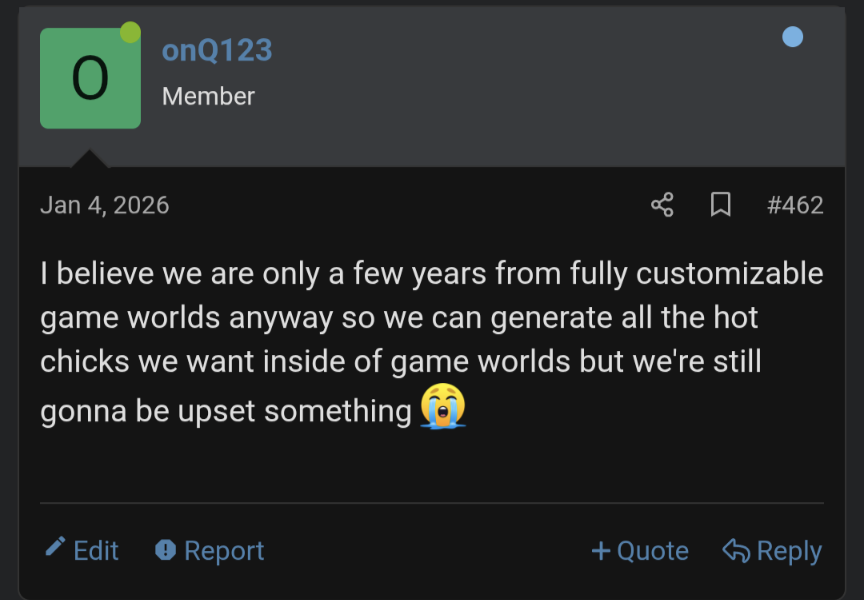Click the Jan 4, 2026 timestamp link
The image size is (864, 600).
(105, 204)
